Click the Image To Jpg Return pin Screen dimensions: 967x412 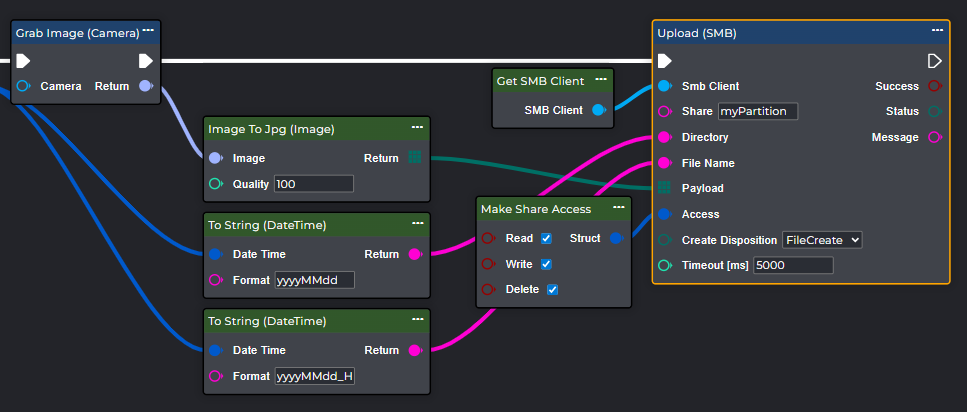(415, 158)
